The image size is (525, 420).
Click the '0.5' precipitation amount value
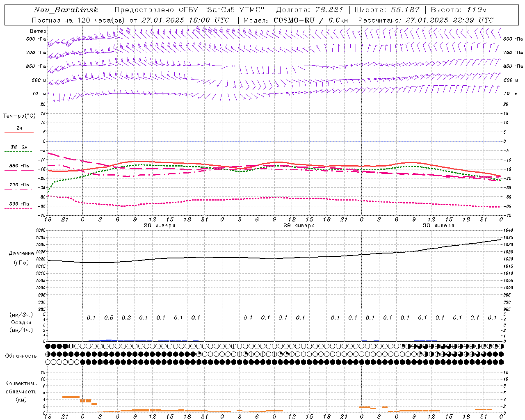109,318
